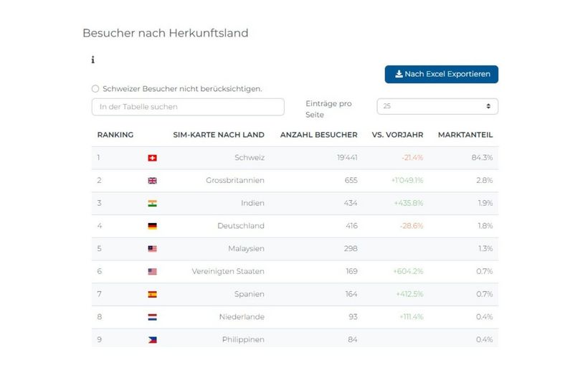
Task: Select the Schweiz country name in table
Action: click(250, 158)
